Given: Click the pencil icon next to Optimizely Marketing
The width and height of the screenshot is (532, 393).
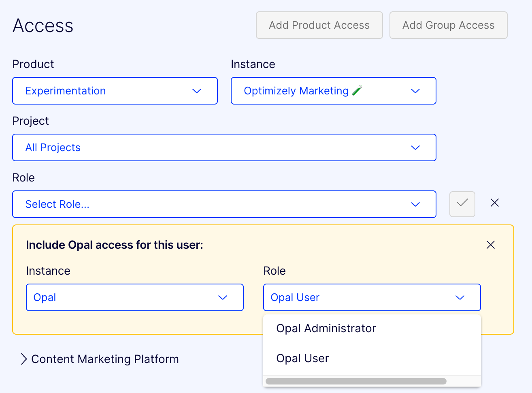Looking at the screenshot, I should point(356,90).
